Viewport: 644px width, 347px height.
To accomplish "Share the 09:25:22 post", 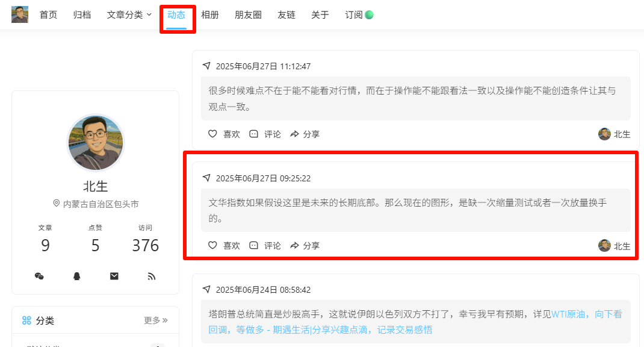I will 305,246.
